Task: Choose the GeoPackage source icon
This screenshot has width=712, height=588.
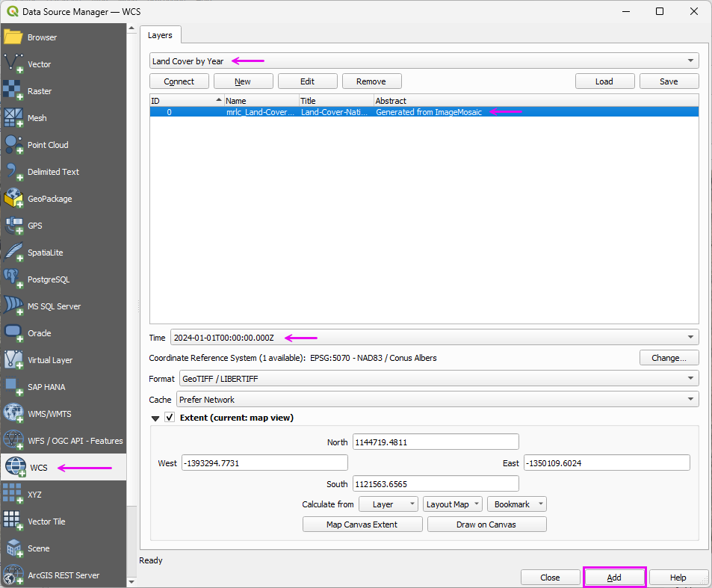Action: pyautogui.click(x=13, y=199)
